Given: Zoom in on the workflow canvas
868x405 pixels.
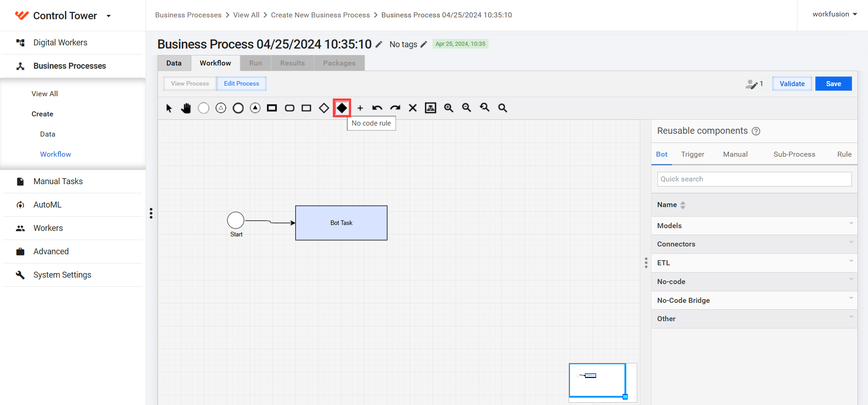Looking at the screenshot, I should pos(449,108).
